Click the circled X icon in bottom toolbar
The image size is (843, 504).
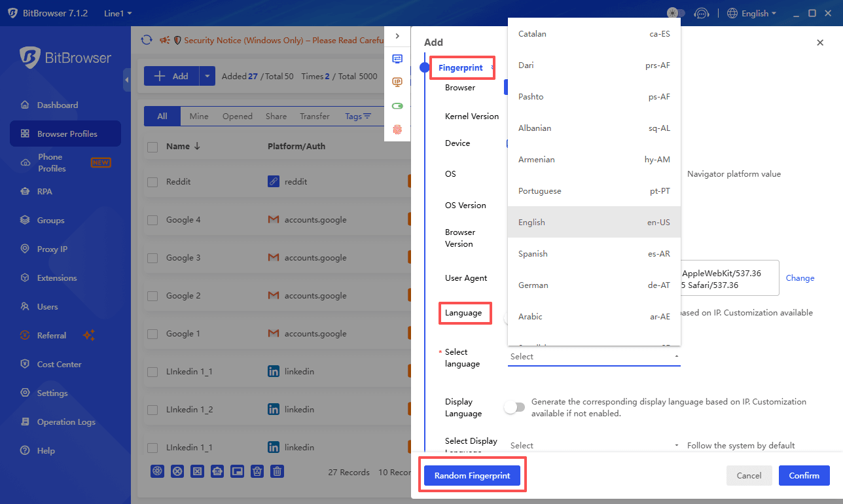click(177, 471)
